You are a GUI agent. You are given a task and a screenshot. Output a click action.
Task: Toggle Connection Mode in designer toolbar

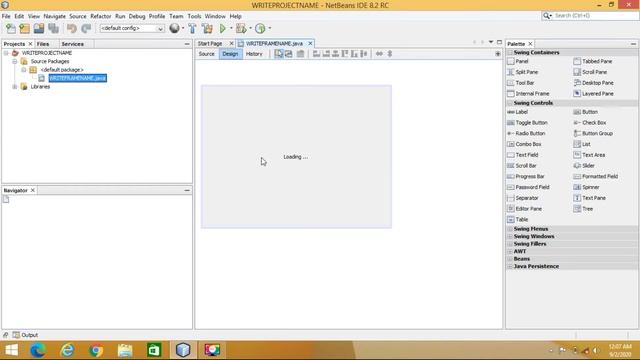pos(289,54)
